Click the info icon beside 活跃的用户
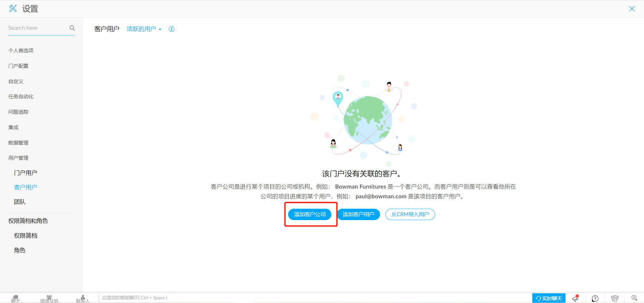The width and height of the screenshot is (644, 303). click(171, 29)
